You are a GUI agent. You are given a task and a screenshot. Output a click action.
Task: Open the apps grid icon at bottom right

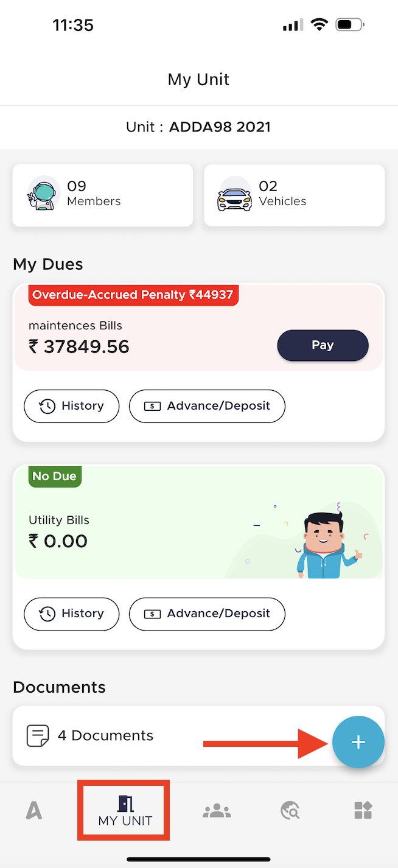click(x=363, y=810)
